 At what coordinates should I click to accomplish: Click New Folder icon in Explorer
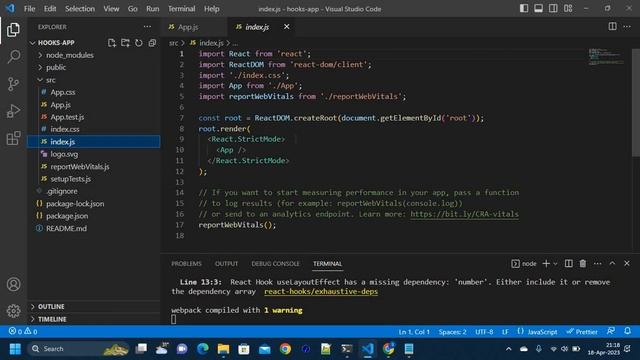[x=125, y=43]
